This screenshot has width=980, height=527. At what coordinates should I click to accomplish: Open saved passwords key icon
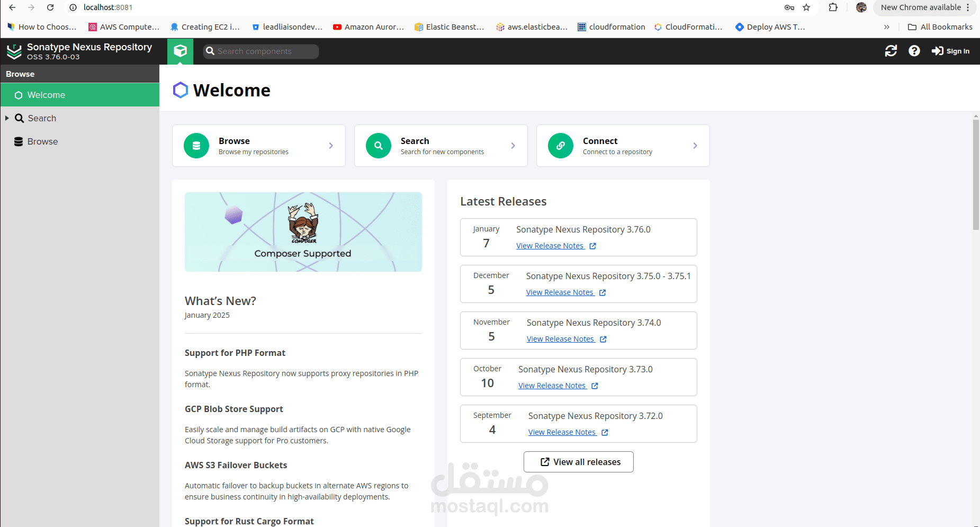pos(789,7)
